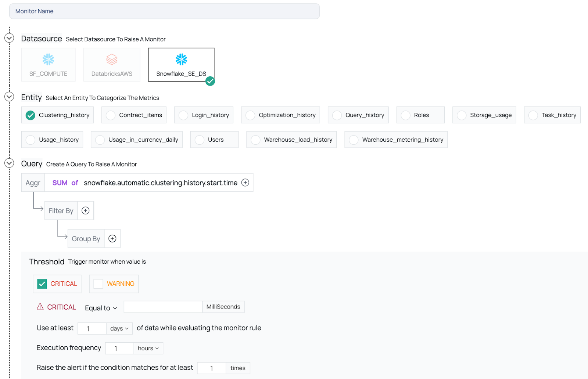Screen dimensions: 588x379
Task: Add a grouping via the Group By plus icon
Action: tap(112, 238)
